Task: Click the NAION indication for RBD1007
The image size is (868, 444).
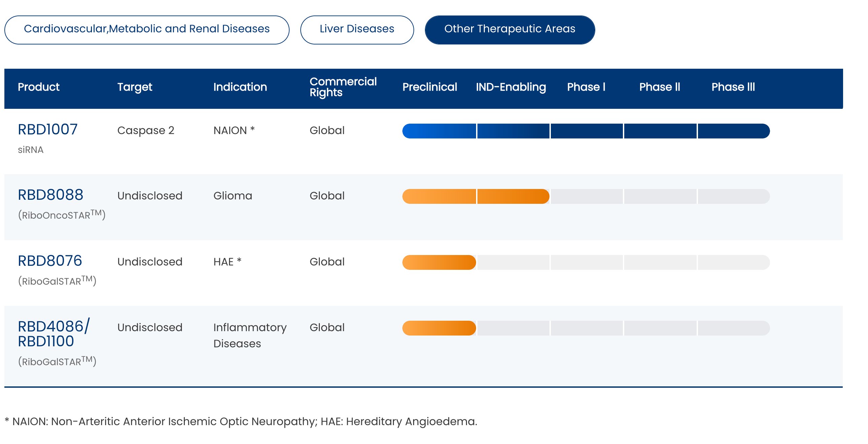Action: (x=234, y=130)
